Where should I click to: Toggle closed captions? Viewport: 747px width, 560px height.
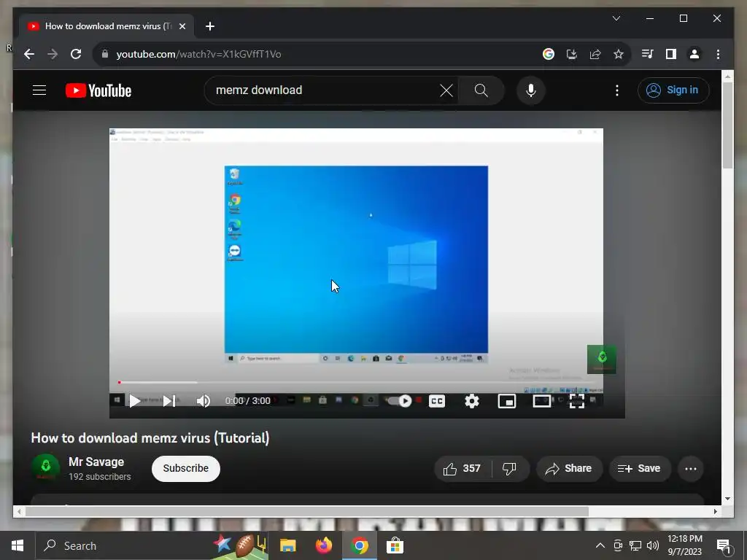coord(437,401)
